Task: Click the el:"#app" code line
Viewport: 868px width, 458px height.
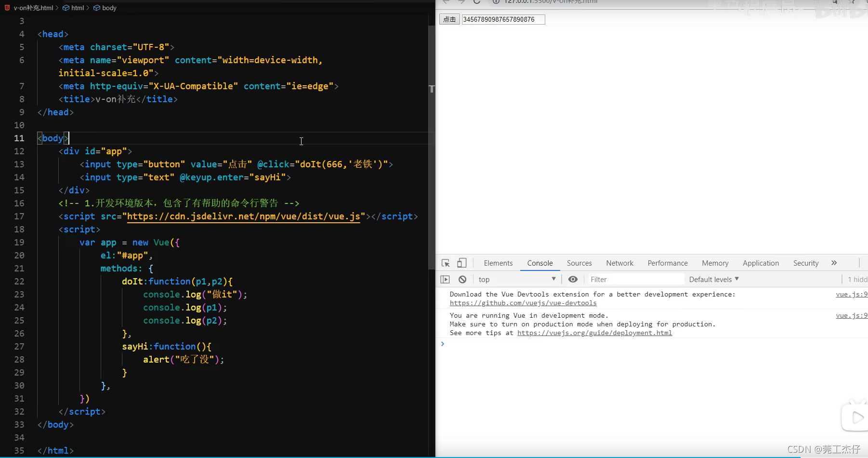Action: (126, 256)
